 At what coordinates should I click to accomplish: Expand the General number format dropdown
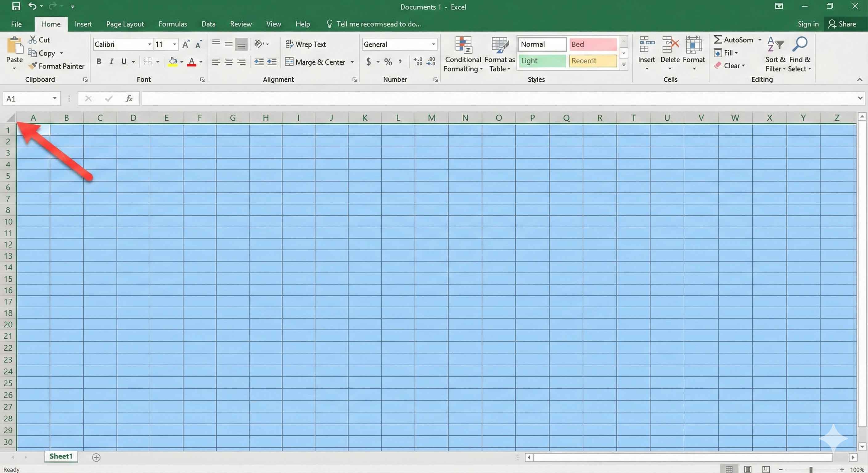[433, 44]
